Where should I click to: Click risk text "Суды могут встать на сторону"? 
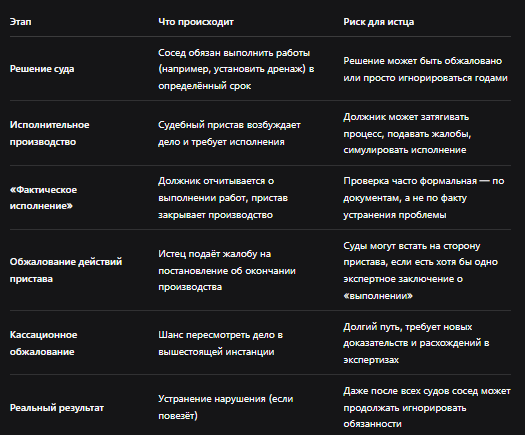coord(411,246)
